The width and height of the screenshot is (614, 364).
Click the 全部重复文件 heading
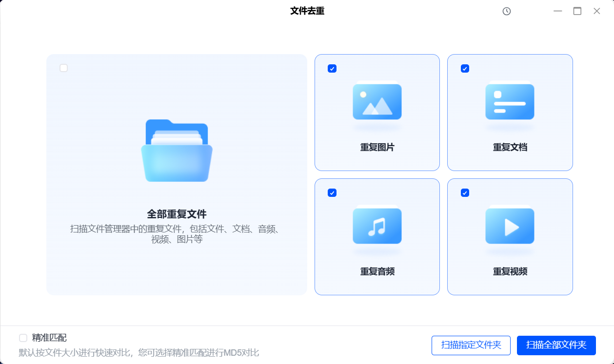(177, 214)
